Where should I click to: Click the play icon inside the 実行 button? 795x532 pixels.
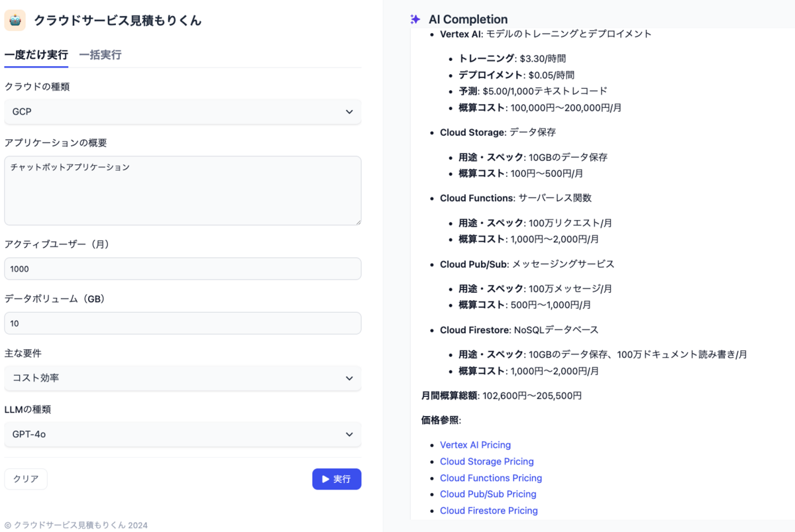pyautogui.click(x=326, y=479)
